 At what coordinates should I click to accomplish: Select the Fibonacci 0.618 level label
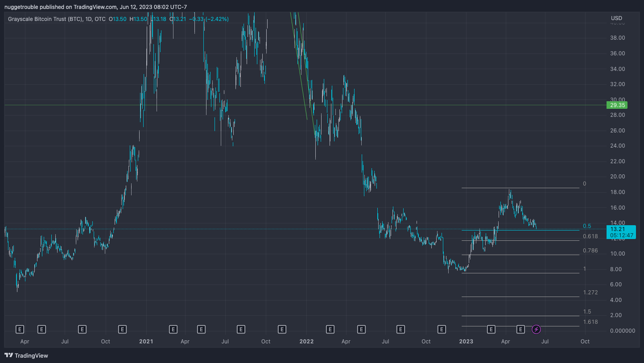click(x=590, y=236)
